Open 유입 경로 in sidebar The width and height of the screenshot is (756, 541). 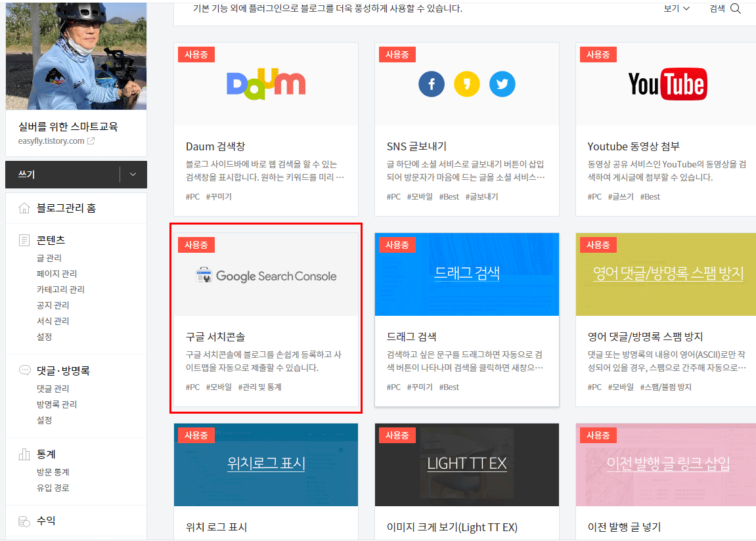[53, 488]
